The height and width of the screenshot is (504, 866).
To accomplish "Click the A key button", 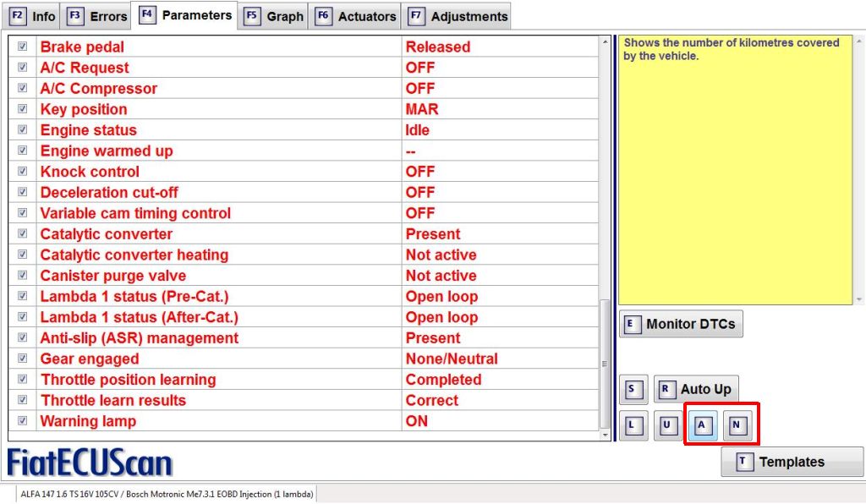I will 703,425.
